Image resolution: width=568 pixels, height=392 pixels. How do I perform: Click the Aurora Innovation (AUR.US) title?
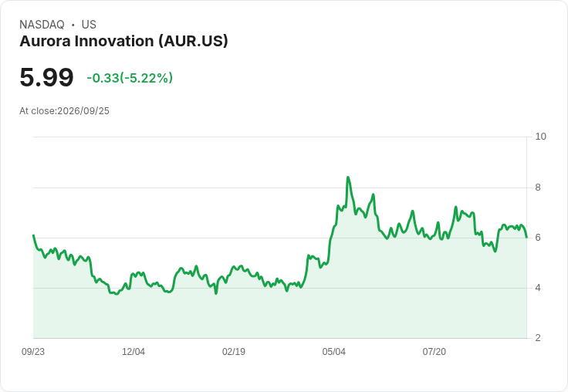pos(123,41)
